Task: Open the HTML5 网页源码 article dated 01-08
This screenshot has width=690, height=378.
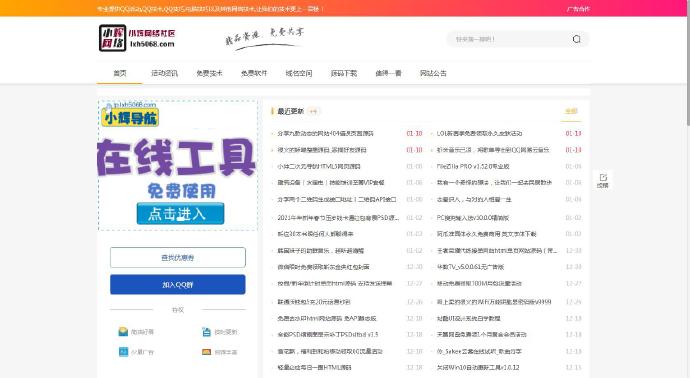Action: pos(319,166)
